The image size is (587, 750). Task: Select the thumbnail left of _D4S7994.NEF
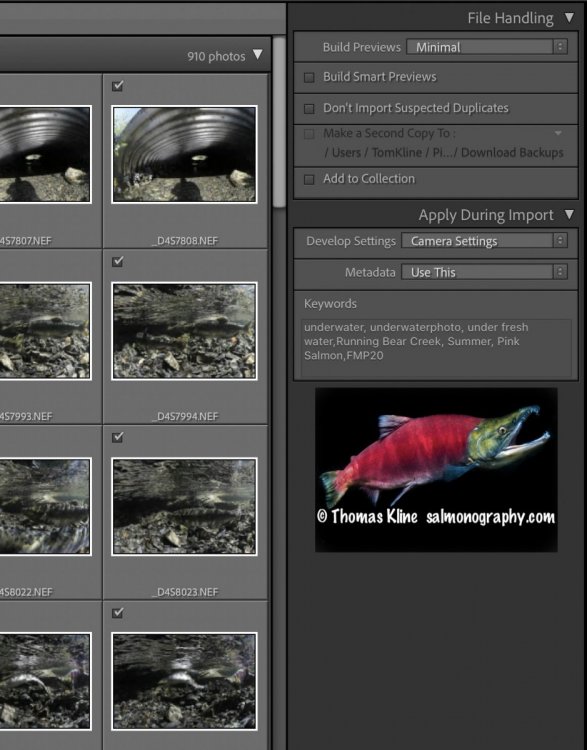(x=45, y=331)
